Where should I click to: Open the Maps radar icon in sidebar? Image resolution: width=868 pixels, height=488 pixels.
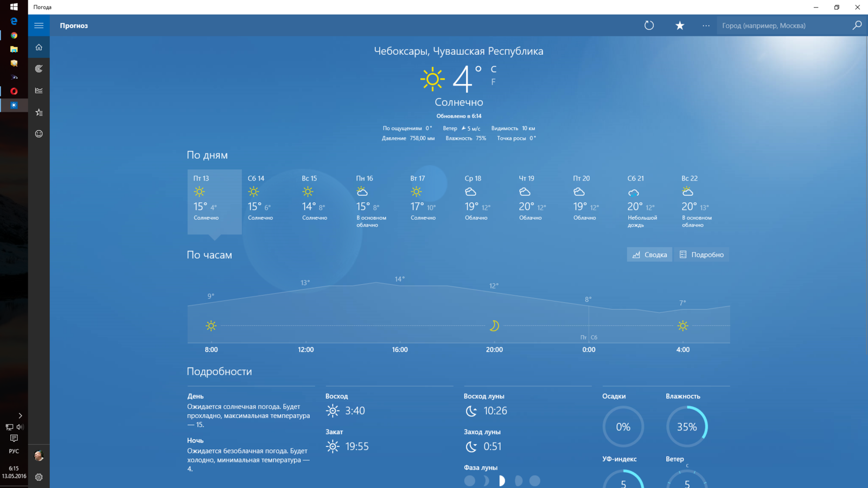tap(39, 69)
